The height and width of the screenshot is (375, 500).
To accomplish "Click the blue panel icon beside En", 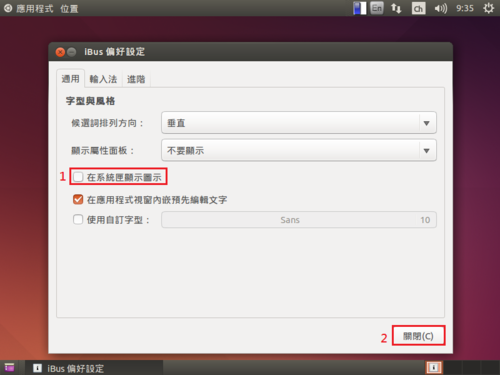I will coord(360,8).
